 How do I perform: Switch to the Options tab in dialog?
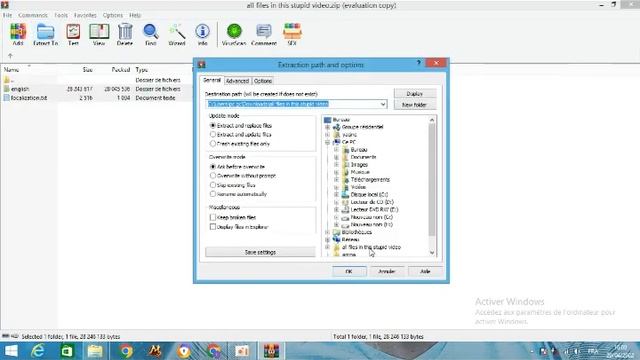[263, 81]
